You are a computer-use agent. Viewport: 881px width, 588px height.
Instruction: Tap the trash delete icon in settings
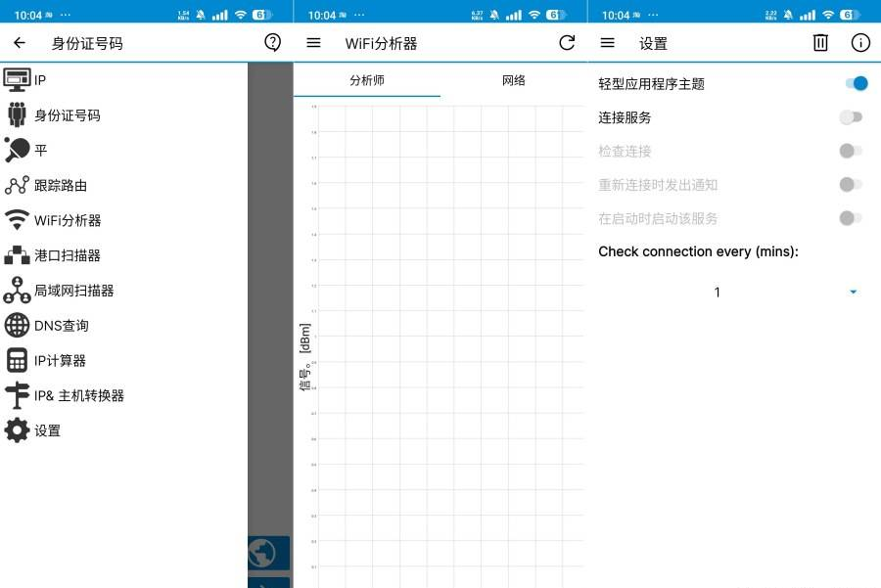(x=820, y=43)
